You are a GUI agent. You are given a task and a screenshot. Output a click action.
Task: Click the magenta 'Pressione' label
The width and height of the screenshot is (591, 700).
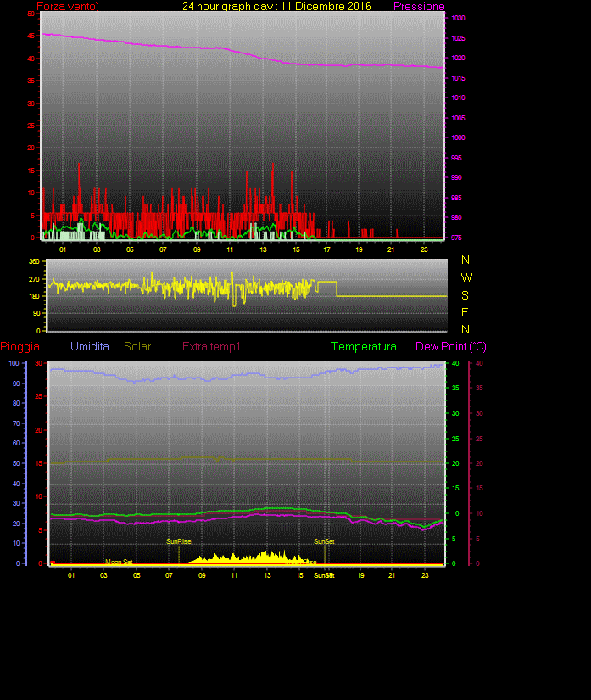point(419,6)
